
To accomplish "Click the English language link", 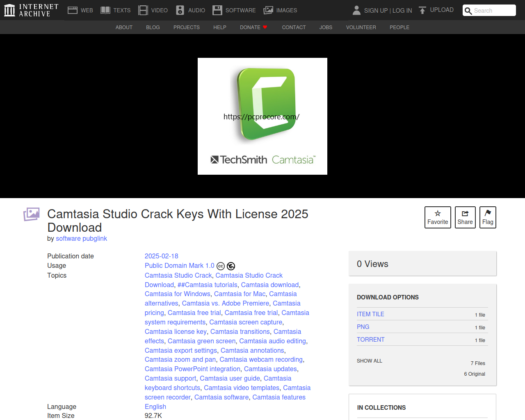I will point(155,407).
